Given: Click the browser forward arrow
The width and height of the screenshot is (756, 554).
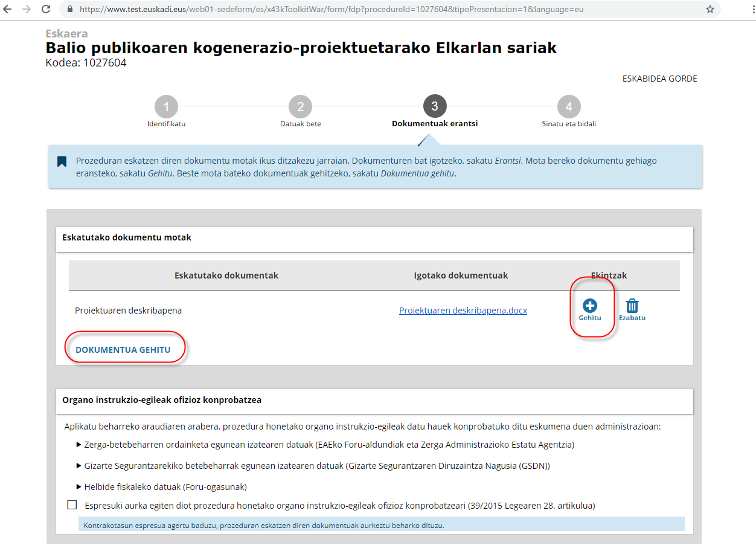Looking at the screenshot, I should click(x=27, y=10).
